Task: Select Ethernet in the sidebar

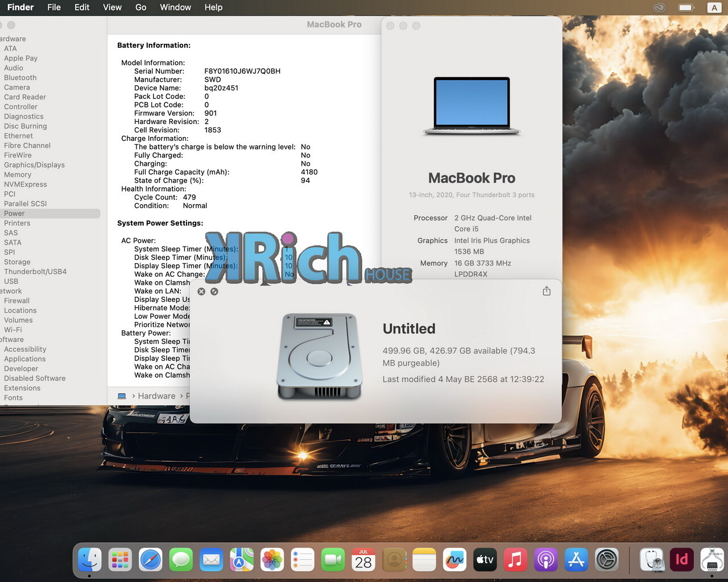Action: point(18,136)
